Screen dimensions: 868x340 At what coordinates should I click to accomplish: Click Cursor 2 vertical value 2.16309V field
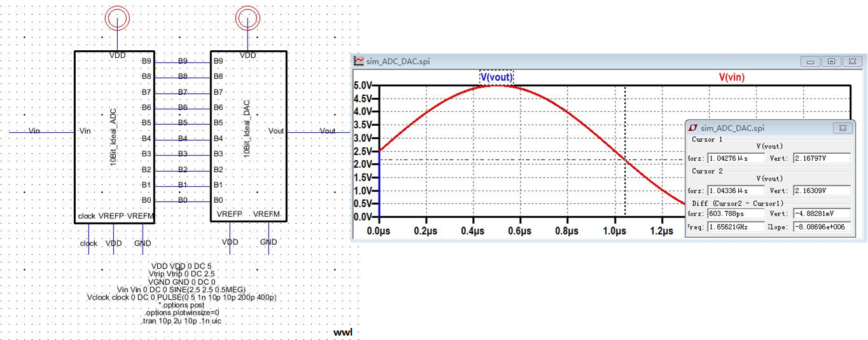(x=822, y=191)
